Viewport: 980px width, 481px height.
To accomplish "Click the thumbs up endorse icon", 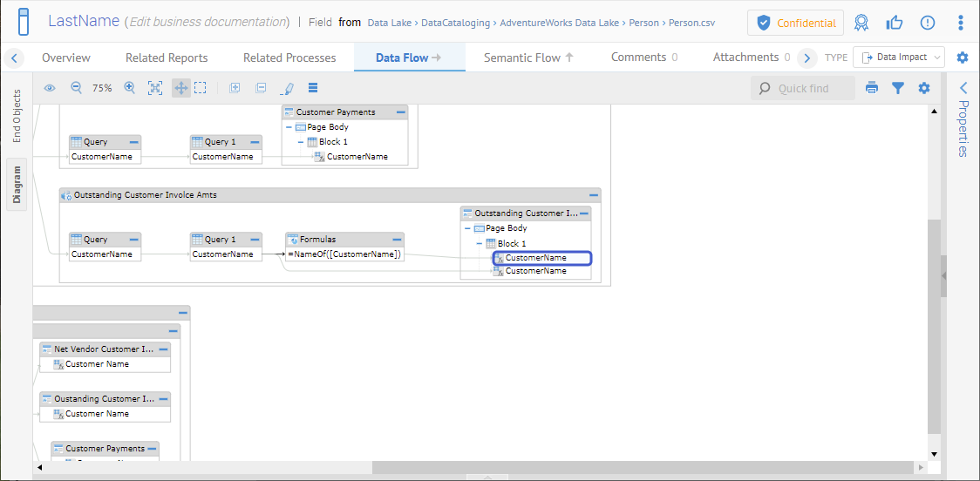I will point(895,23).
